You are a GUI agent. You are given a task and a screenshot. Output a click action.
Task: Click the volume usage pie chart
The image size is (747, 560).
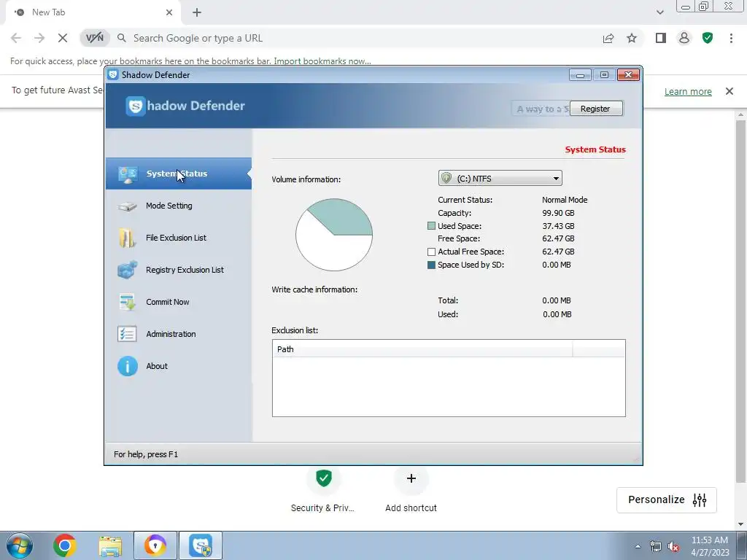click(334, 235)
